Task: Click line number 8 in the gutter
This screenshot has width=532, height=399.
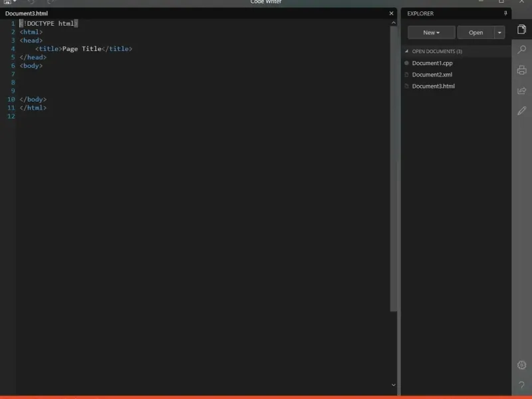Action: click(13, 82)
